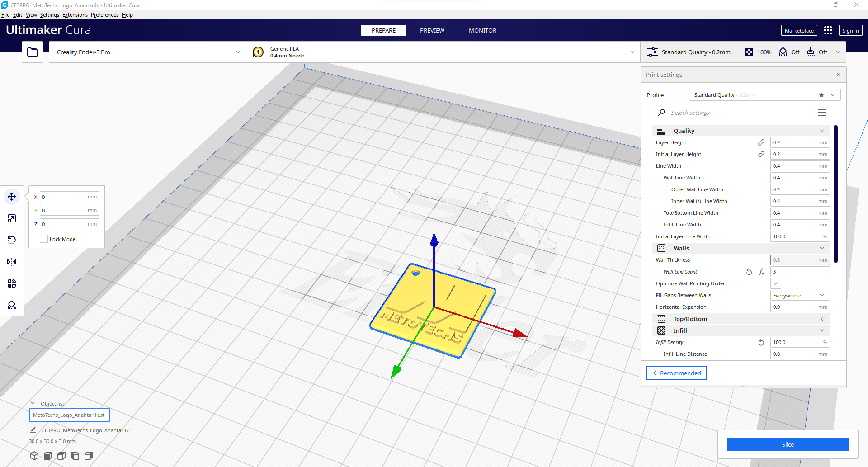
Task: Switch to front view camera icon
Action: click(x=48, y=456)
